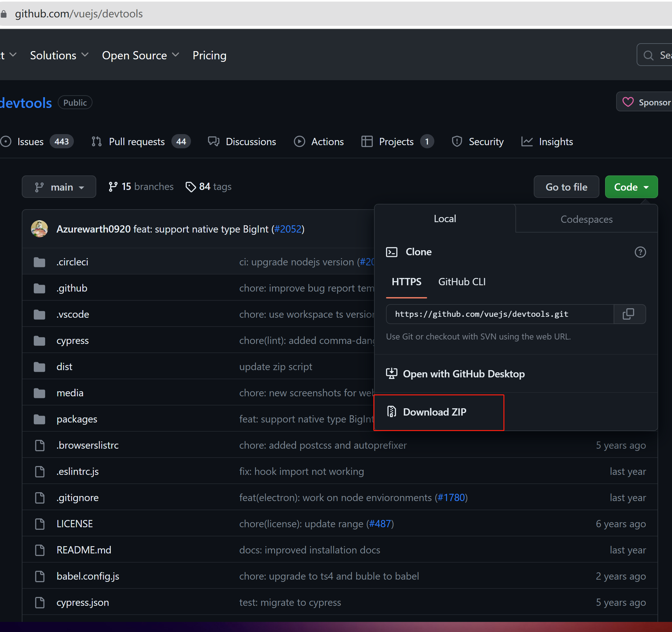Click the lock icon in address bar
The height and width of the screenshot is (632, 672).
pos(3,14)
